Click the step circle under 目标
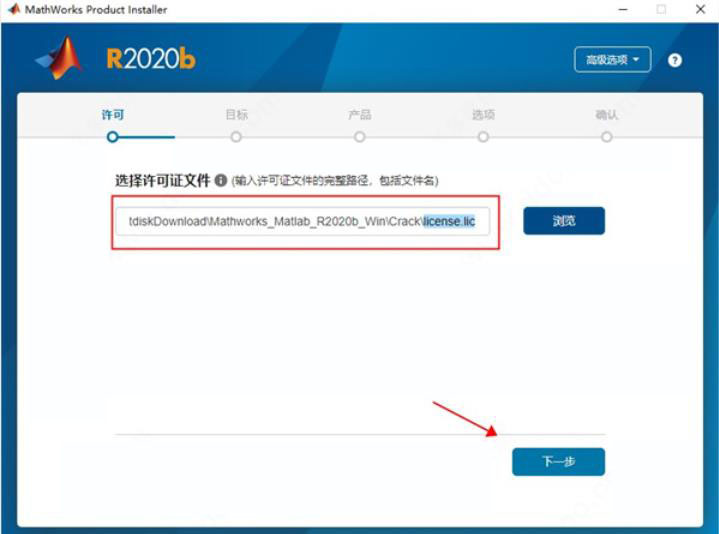Viewport: 719px width, 534px height. click(x=236, y=137)
